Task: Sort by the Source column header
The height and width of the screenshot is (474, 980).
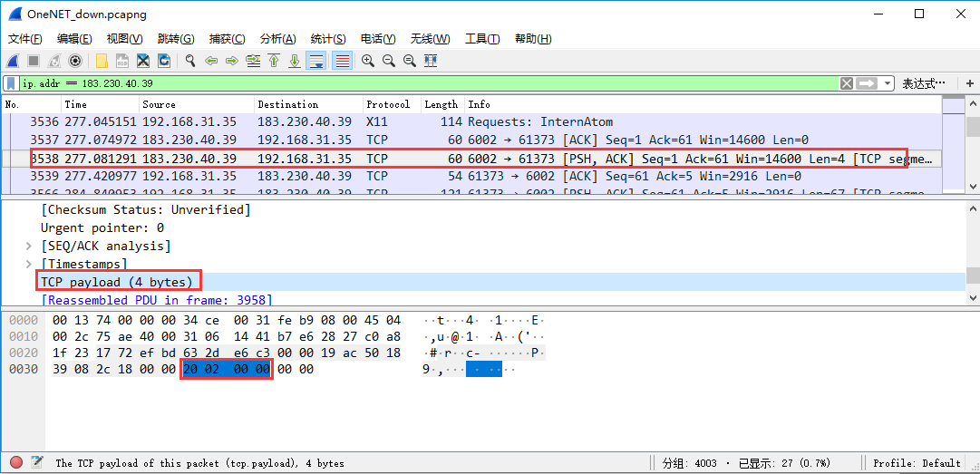Action: click(197, 104)
